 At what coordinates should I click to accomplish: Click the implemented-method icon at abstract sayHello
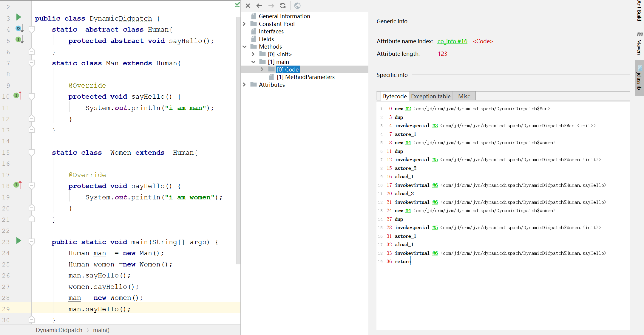pos(20,40)
